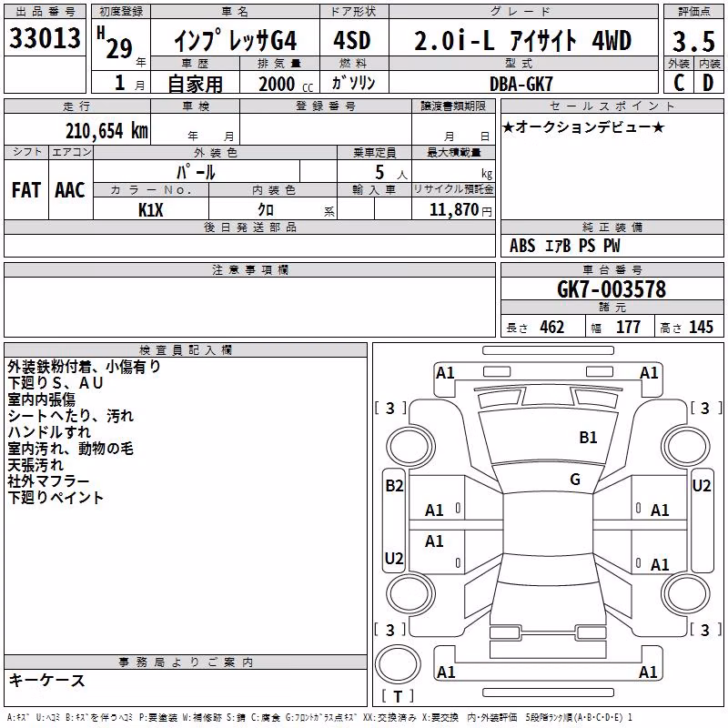Image resolution: width=728 pixels, height=728 pixels.
Task: Click the recycle deposit 11,870円
Action: coord(460,210)
